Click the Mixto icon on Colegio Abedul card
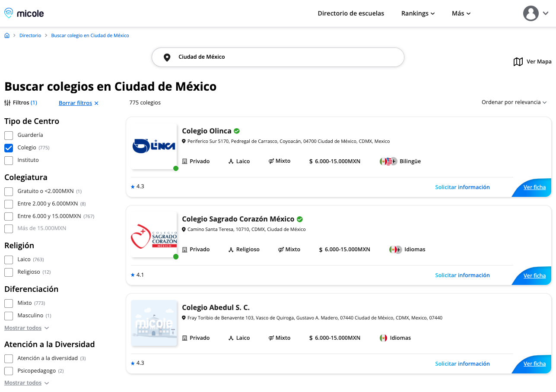The image size is (556, 392). (x=271, y=338)
